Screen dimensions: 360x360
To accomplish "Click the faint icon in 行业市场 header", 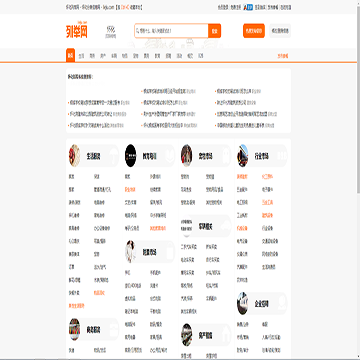I will pos(282,156).
